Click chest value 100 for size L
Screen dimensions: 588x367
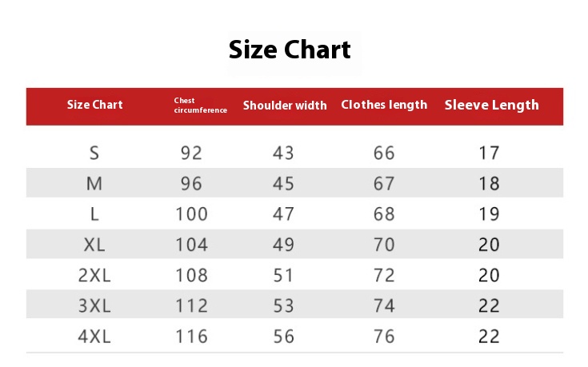(x=192, y=214)
